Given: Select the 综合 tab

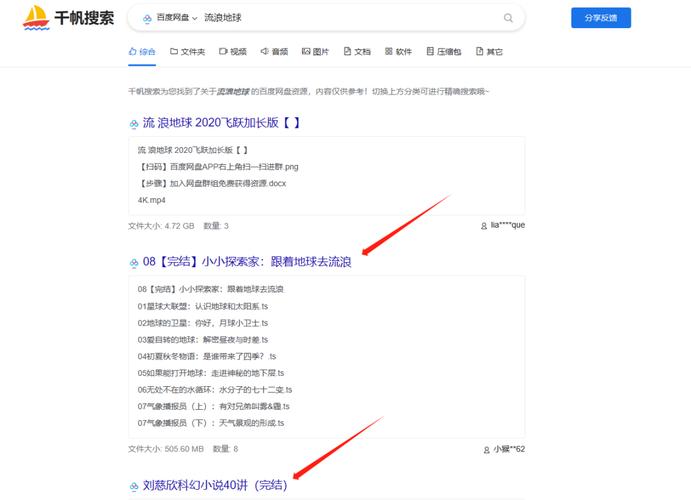Looking at the screenshot, I should point(142,52).
